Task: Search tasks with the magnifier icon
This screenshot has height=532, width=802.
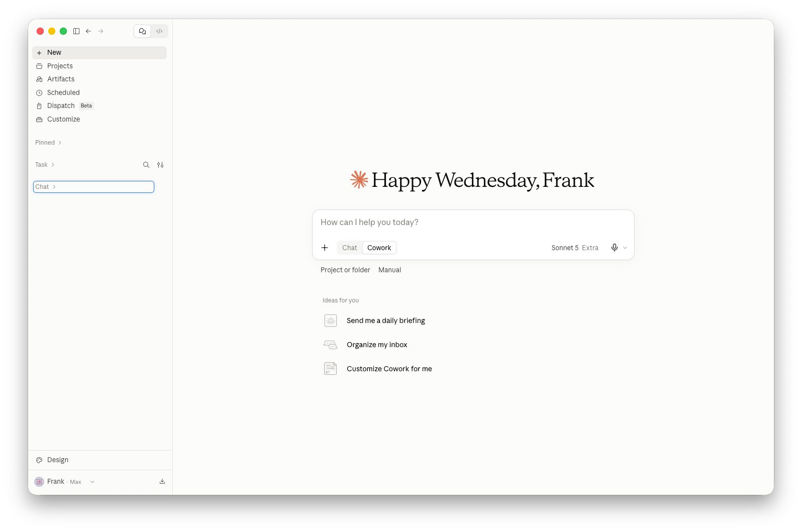Action: point(146,165)
